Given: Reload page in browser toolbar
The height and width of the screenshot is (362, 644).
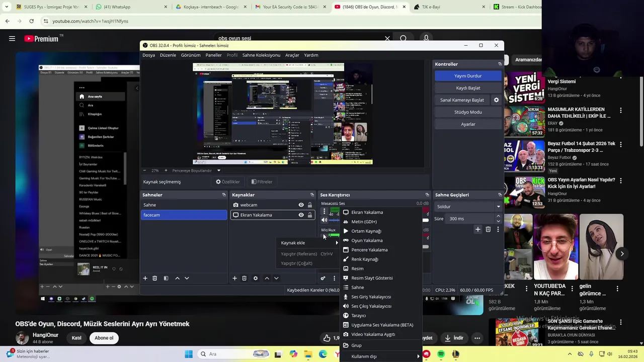Looking at the screenshot, I should tap(31, 21).
